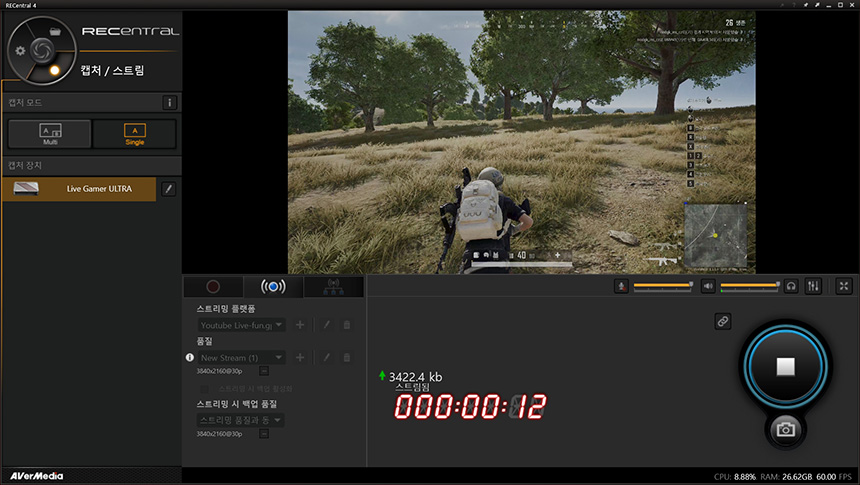Mute the speaker output

pos(708,286)
